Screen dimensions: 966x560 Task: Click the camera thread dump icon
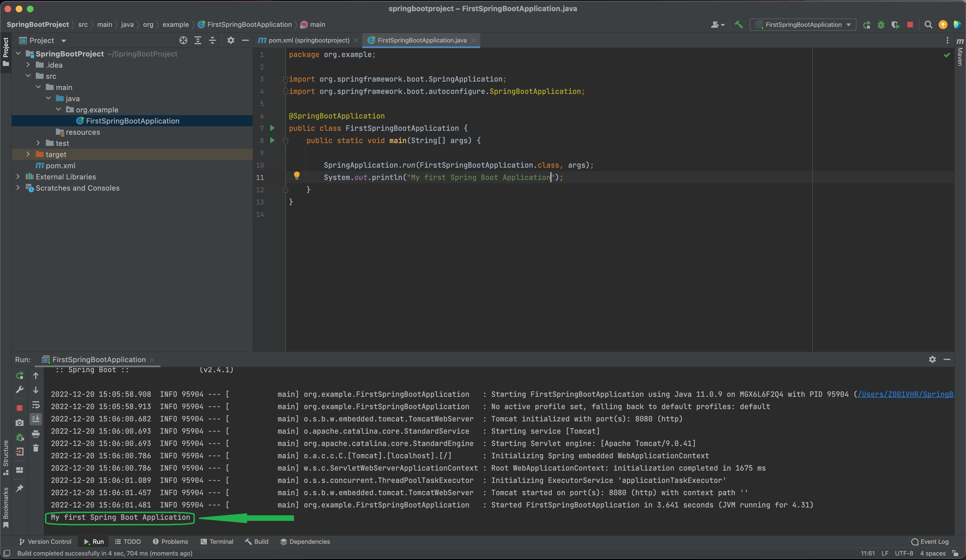tap(20, 423)
